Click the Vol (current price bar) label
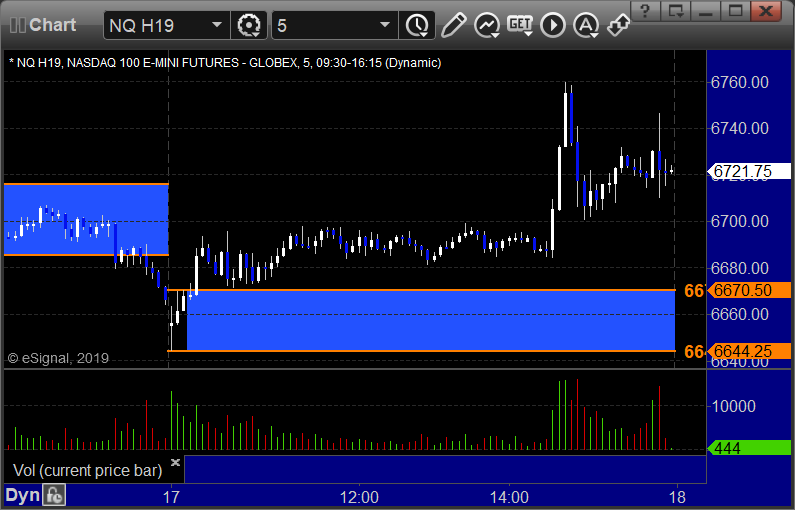Image resolution: width=795 pixels, height=510 pixels. pos(88,470)
